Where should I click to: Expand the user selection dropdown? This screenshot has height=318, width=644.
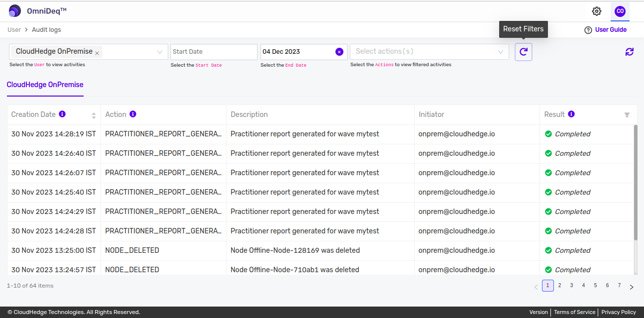pos(159,52)
